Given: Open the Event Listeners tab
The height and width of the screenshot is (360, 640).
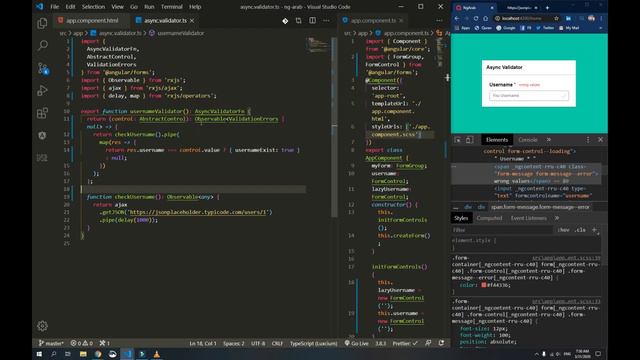Looking at the screenshot, I should 529,218.
